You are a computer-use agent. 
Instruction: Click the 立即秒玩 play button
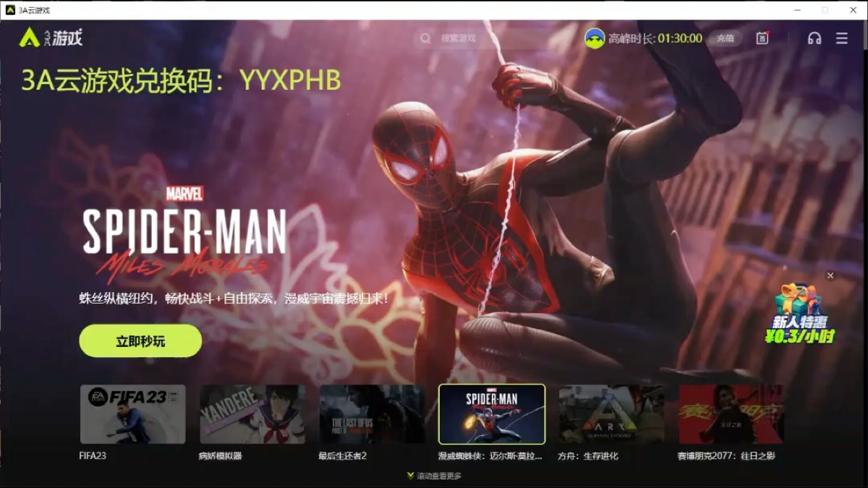(x=140, y=341)
